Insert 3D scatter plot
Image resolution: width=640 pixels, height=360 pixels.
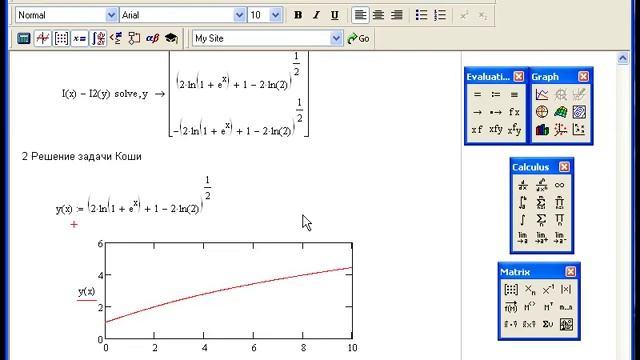561,130
